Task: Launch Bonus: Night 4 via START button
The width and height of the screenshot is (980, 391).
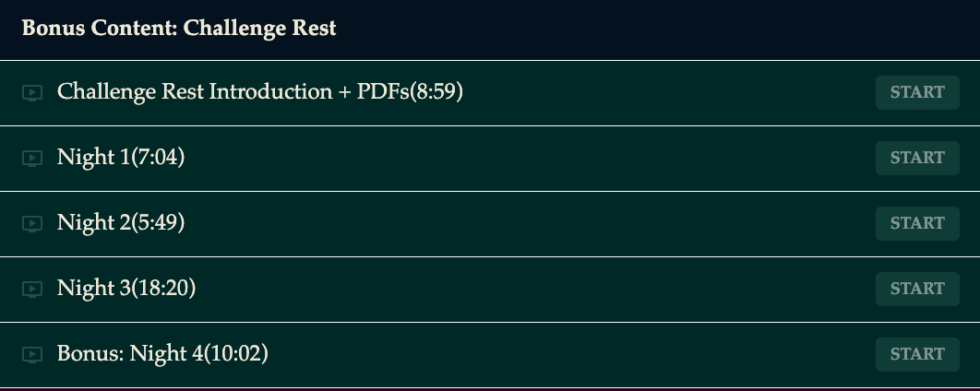Action: point(917,355)
